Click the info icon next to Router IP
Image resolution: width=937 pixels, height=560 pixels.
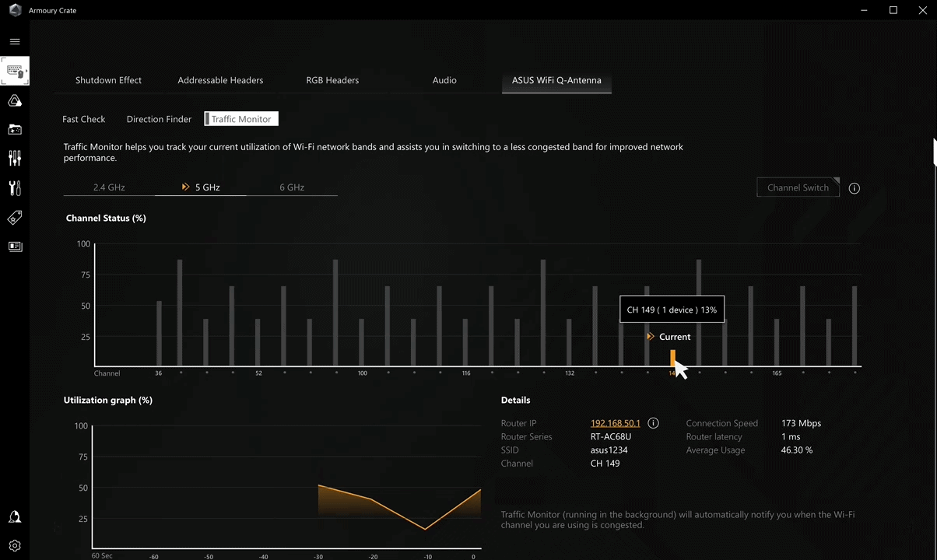(654, 423)
